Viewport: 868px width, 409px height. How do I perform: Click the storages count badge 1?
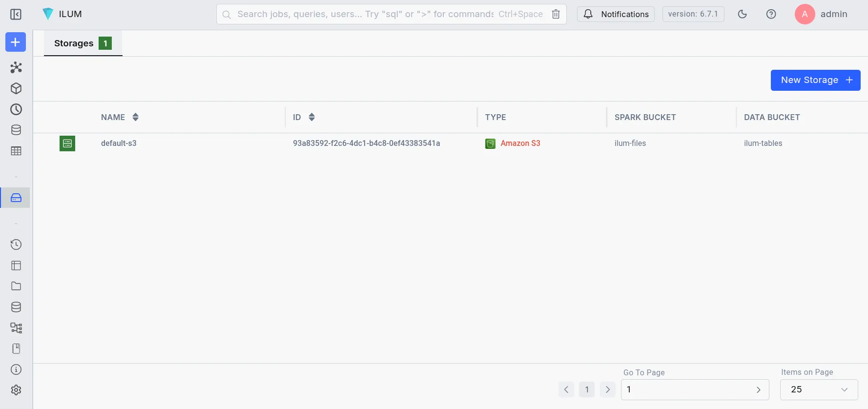tap(105, 43)
